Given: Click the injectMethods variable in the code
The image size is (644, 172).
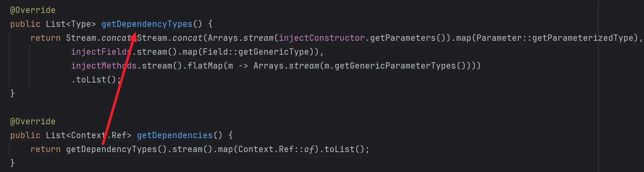Looking at the screenshot, I should point(104,66).
